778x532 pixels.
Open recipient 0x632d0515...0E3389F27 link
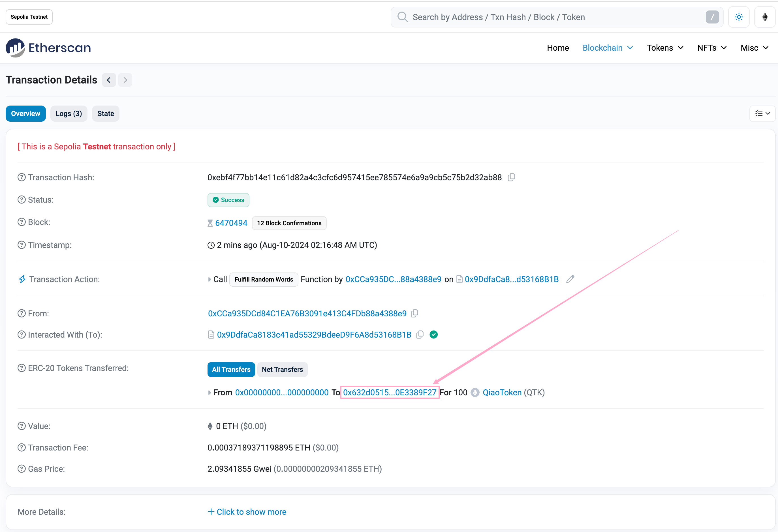(x=390, y=392)
